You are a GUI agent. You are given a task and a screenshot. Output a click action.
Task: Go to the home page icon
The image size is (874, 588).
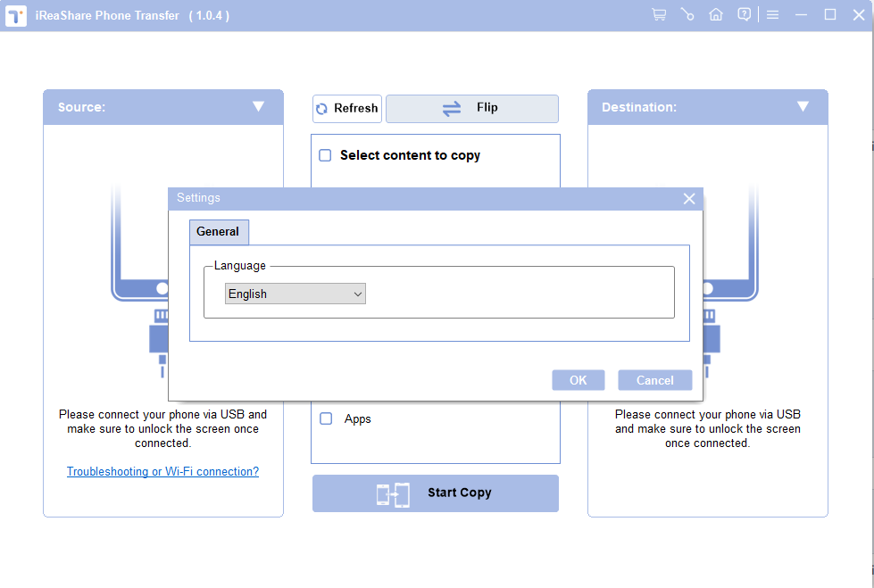pyautogui.click(x=716, y=14)
